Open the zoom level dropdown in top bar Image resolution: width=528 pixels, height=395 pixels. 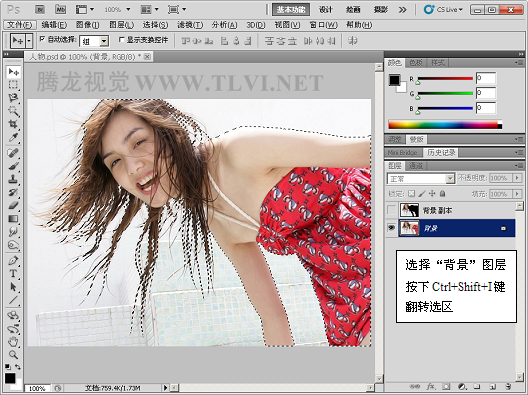pyautogui.click(x=128, y=10)
